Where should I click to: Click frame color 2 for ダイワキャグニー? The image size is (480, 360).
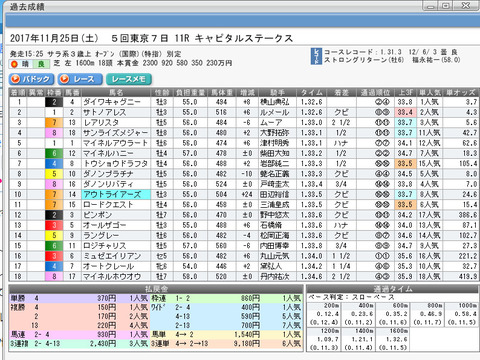point(54,102)
